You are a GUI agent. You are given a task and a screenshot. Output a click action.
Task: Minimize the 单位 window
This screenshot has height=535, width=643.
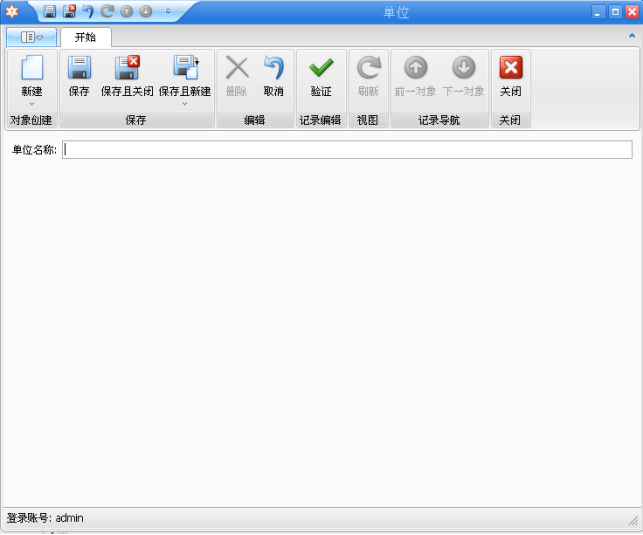(598, 12)
